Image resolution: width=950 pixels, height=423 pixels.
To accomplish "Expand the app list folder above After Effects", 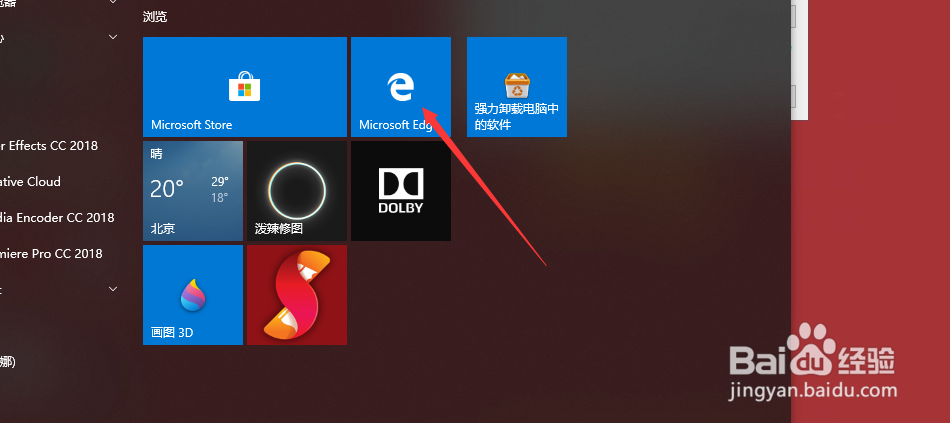I will click(113, 37).
